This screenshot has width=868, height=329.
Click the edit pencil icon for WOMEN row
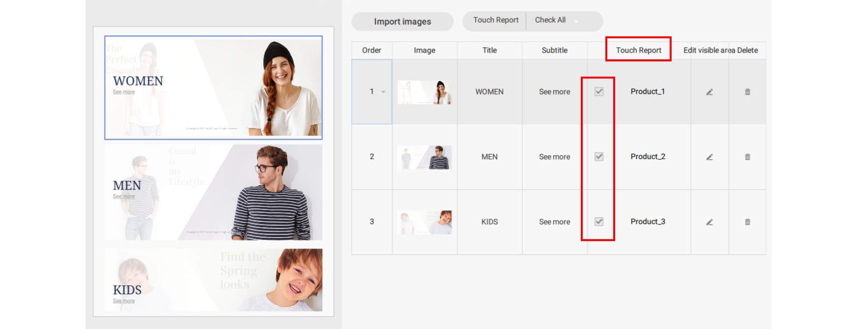709,92
